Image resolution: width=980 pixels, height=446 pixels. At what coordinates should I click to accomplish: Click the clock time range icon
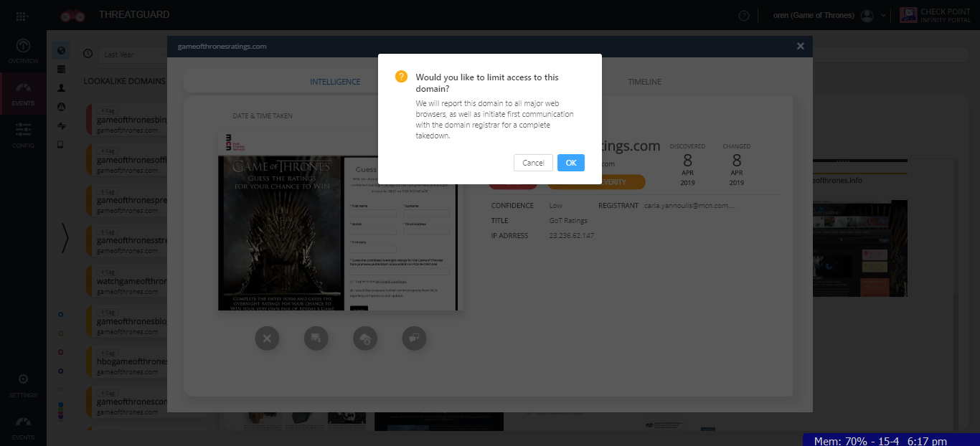[x=88, y=54]
